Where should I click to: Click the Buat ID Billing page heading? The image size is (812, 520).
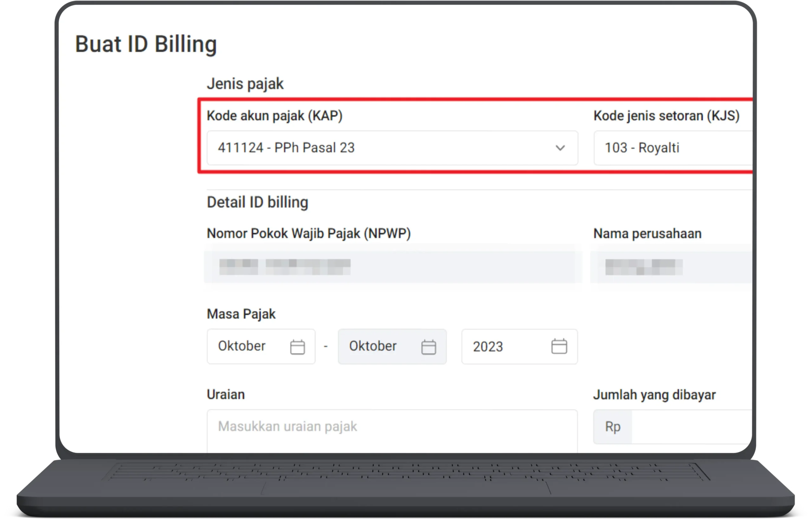point(146,45)
